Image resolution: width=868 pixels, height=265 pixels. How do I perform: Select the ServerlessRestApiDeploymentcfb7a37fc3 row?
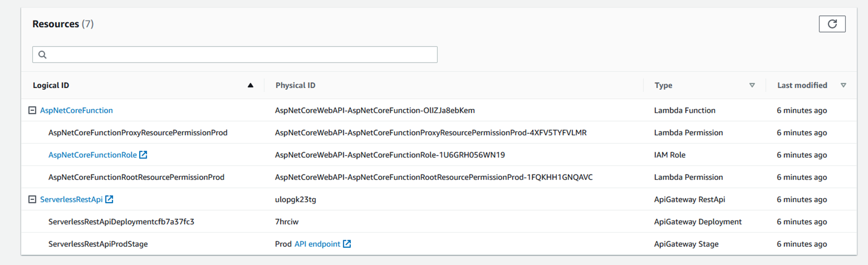click(x=439, y=221)
